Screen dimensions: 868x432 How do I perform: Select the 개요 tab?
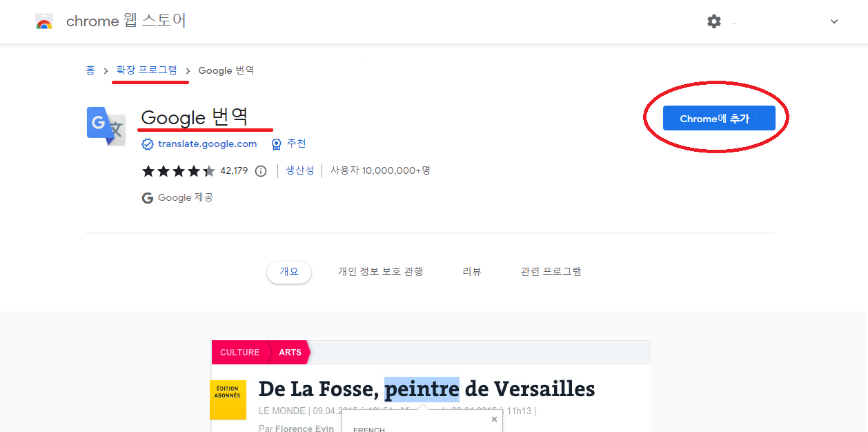(x=289, y=272)
